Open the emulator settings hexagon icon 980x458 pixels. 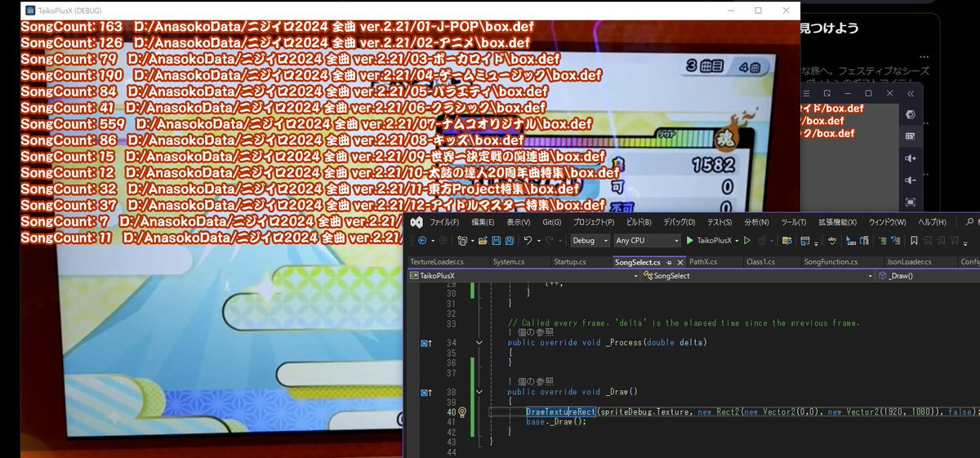(911, 114)
